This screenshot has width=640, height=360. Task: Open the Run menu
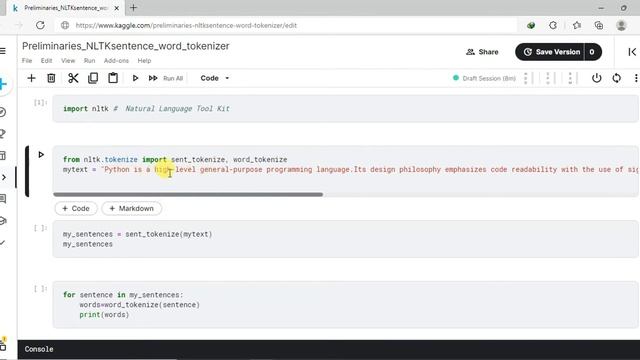(x=89, y=60)
